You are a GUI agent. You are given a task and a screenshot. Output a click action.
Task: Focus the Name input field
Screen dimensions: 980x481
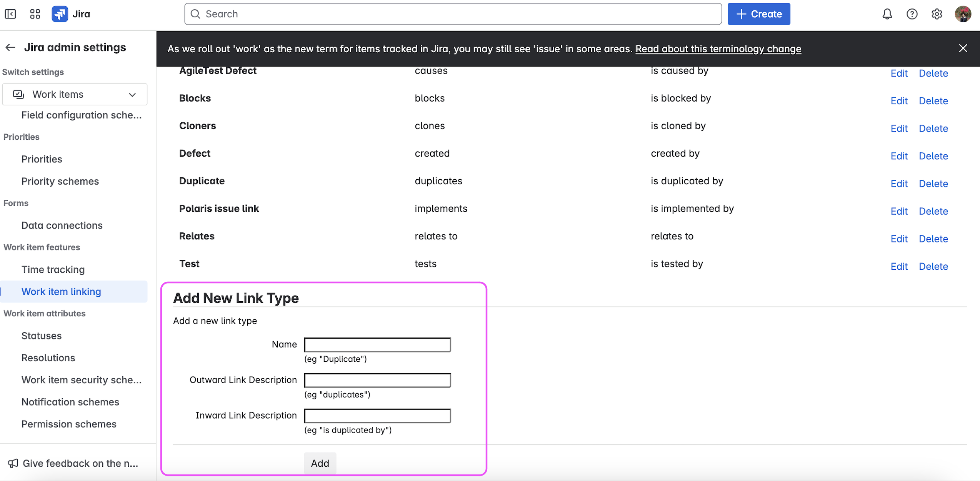[x=377, y=345]
